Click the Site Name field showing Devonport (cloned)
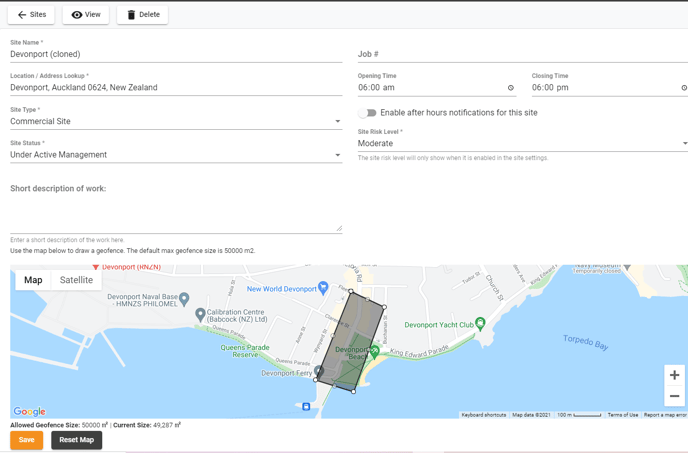The height and width of the screenshot is (453, 688). tap(176, 54)
